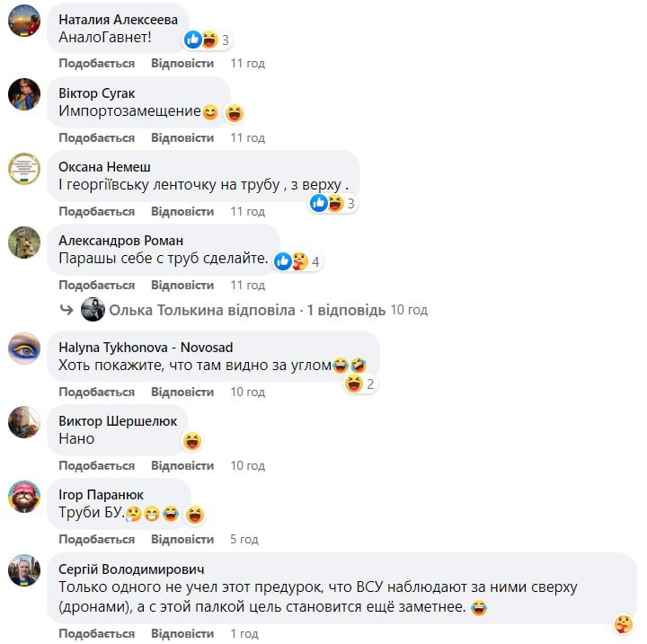View reactions on Александров Роман's comment

click(x=297, y=261)
